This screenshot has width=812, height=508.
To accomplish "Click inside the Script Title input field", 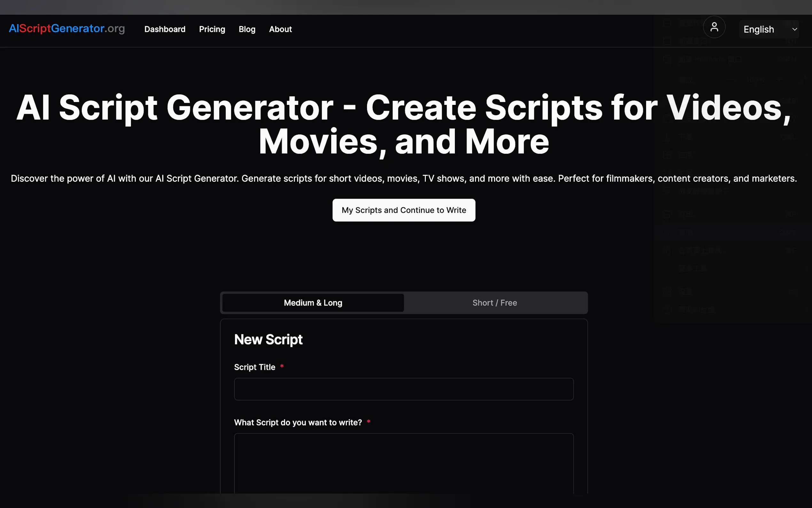I will (x=403, y=389).
